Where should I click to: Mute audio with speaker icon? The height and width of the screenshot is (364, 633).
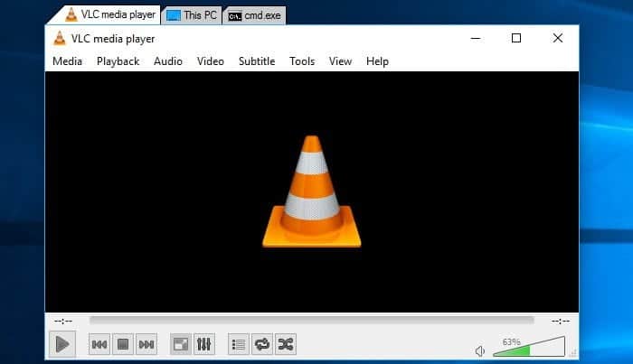[479, 351]
